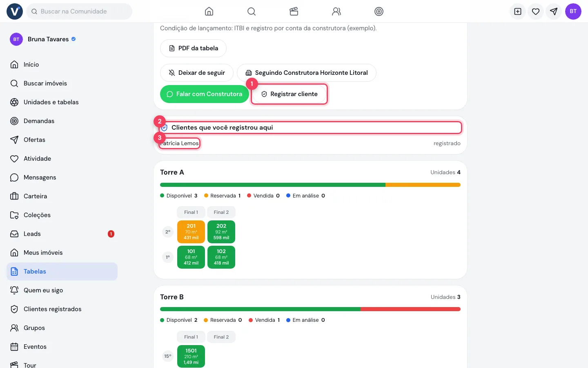Open Grupos in the sidebar
Screen dimensions: 588x368
coord(62,328)
